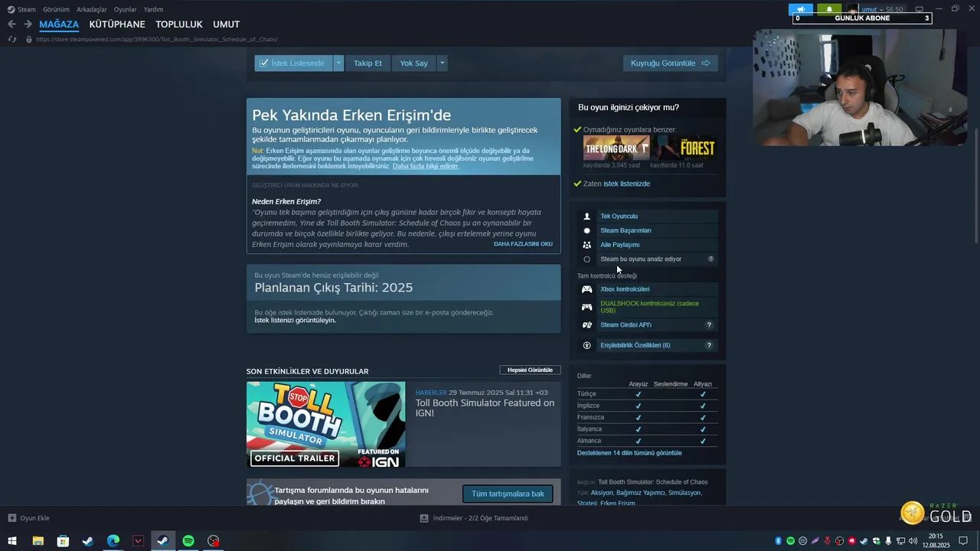
Task: Click the taskbar volume icon
Action: pyautogui.click(x=913, y=541)
